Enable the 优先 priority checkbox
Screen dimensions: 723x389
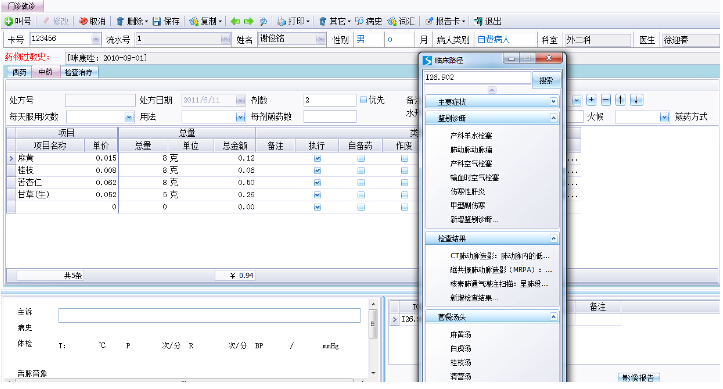coord(363,100)
